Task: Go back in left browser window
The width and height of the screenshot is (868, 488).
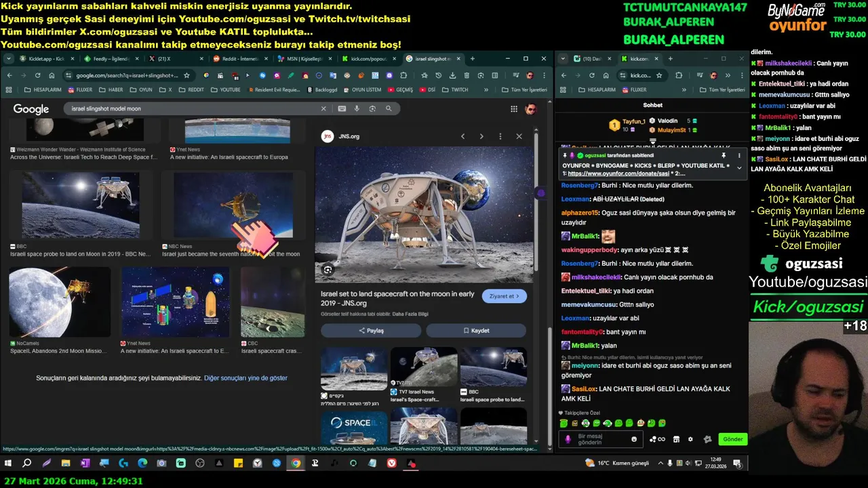Action: point(9,75)
